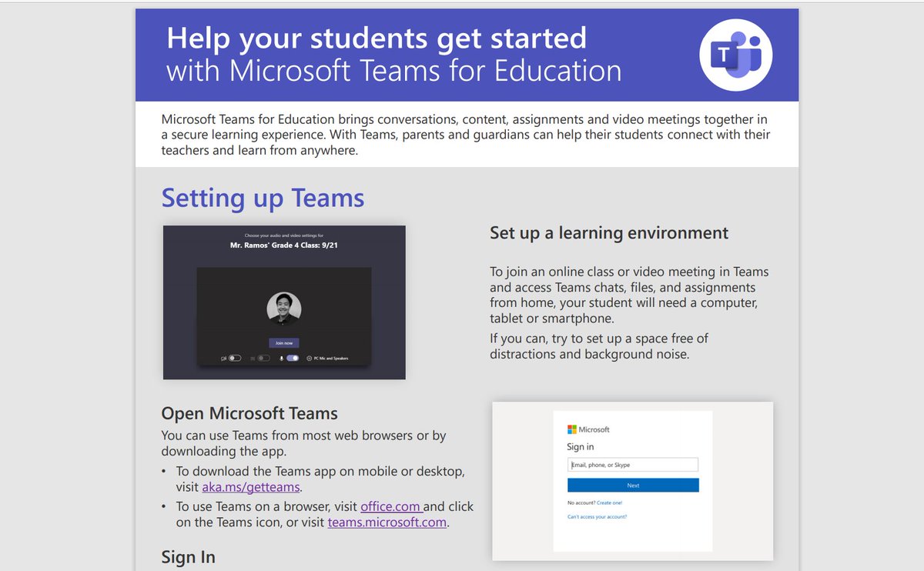This screenshot has height=571, width=924.
Task: Click Mr. Ramos' Grade 4 Class: 9/21 title
Action: (284, 245)
